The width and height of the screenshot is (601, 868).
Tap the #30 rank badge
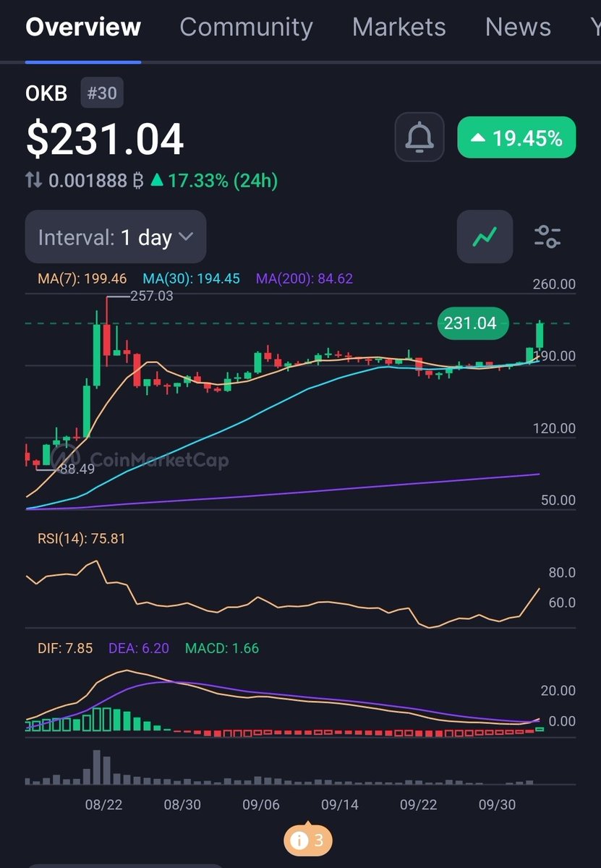coord(102,93)
